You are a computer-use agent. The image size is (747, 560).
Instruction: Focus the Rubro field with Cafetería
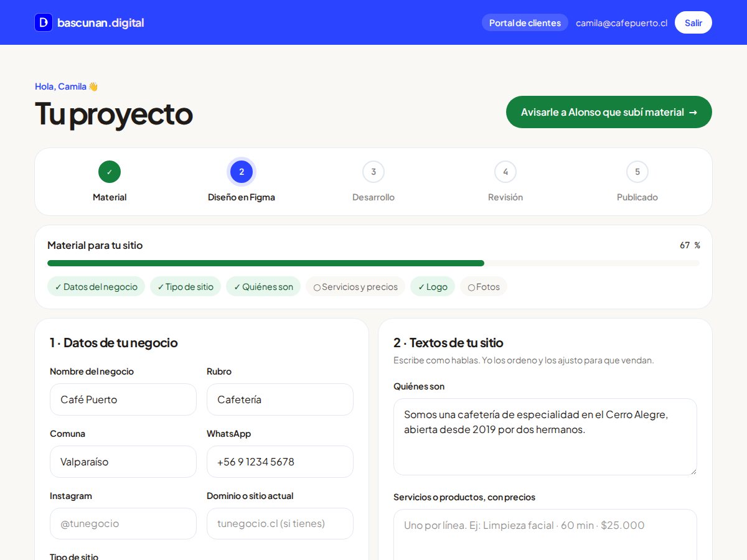click(280, 399)
